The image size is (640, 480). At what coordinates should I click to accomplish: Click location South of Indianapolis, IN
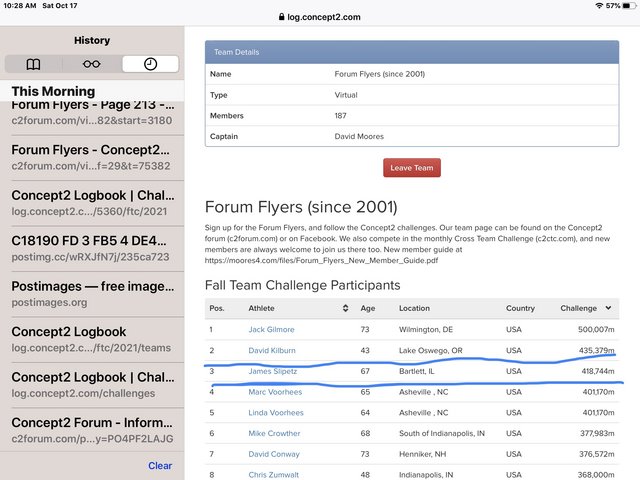[442, 433]
